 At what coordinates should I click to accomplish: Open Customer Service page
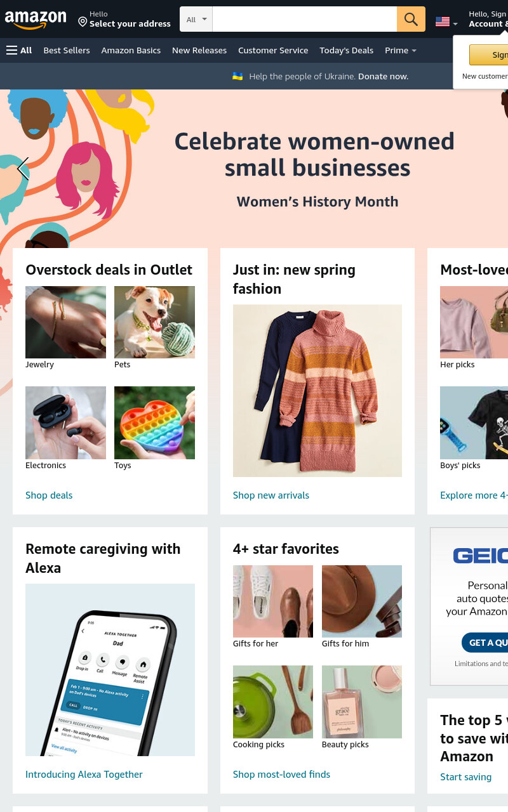(x=273, y=50)
